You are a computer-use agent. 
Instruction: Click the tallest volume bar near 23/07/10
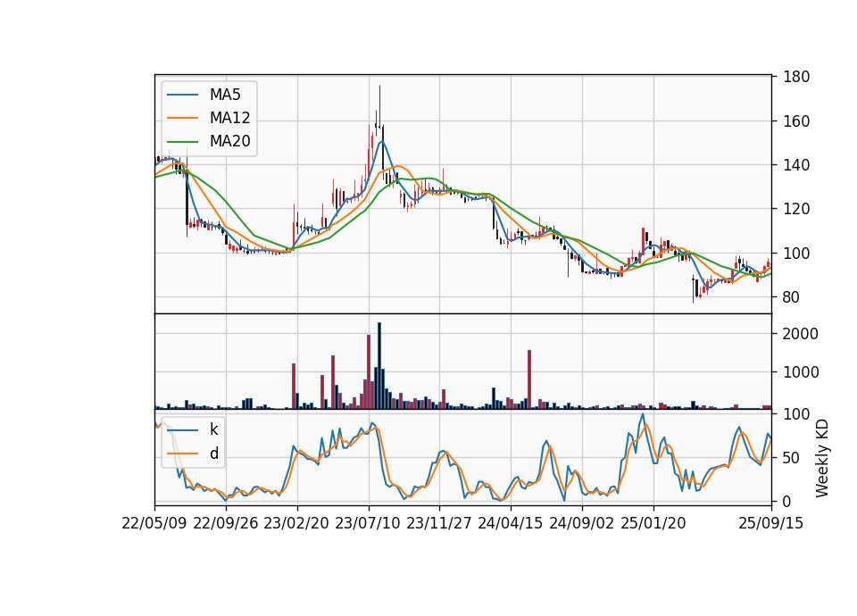[379, 366]
